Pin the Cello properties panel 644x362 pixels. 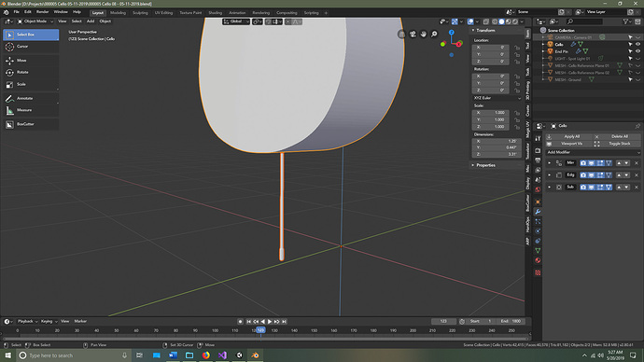pyautogui.click(x=637, y=126)
